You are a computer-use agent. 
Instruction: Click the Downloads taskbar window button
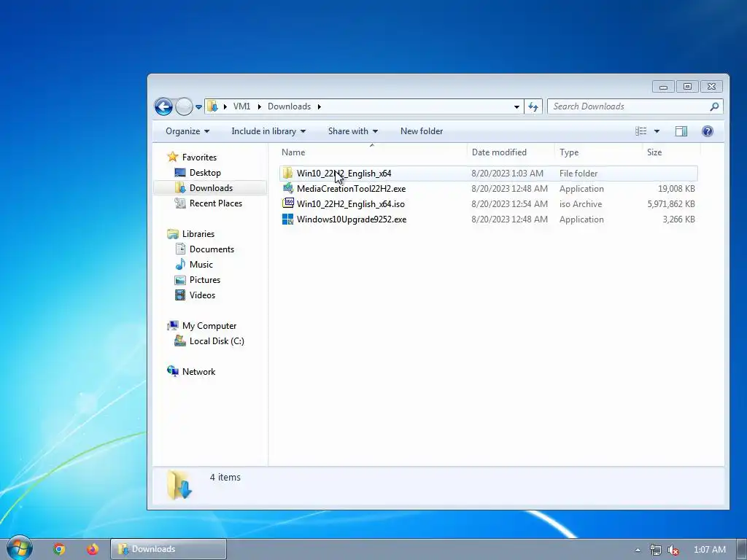169,549
